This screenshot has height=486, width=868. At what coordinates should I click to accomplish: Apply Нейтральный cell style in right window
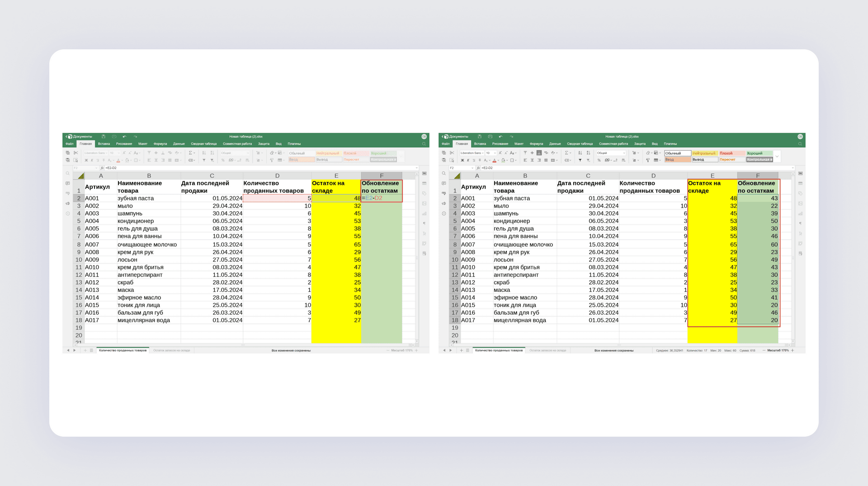[705, 153]
